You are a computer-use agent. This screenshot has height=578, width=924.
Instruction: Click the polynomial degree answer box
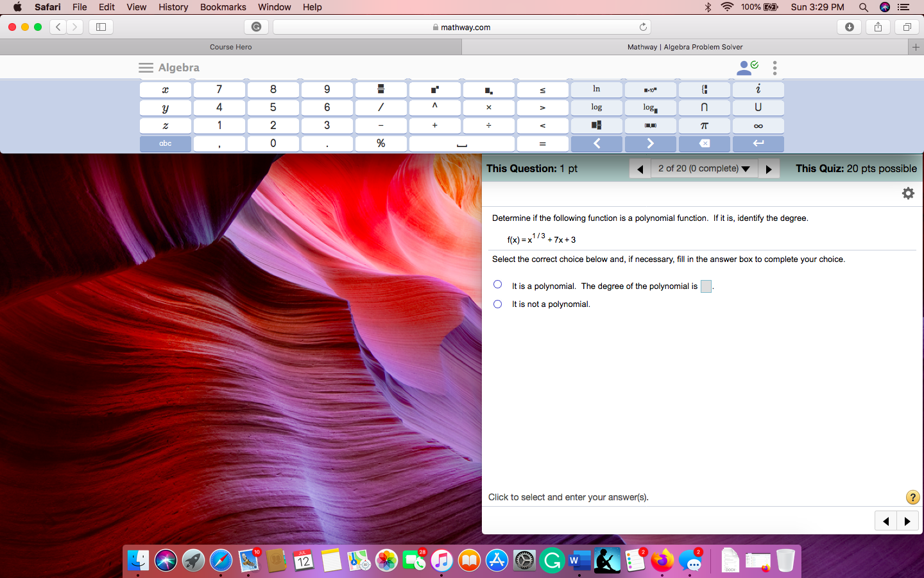(x=706, y=286)
